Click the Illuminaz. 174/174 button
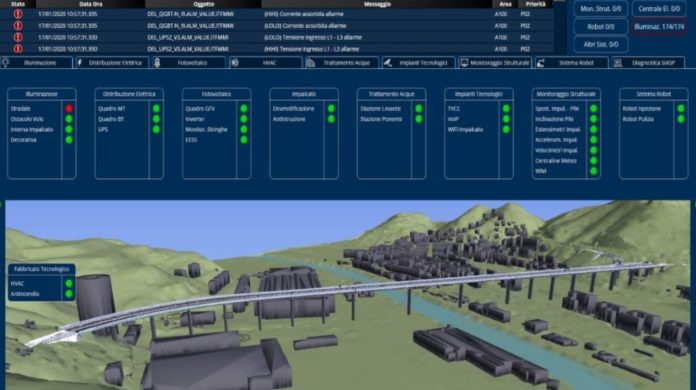The height and width of the screenshot is (390, 696). coord(659,27)
